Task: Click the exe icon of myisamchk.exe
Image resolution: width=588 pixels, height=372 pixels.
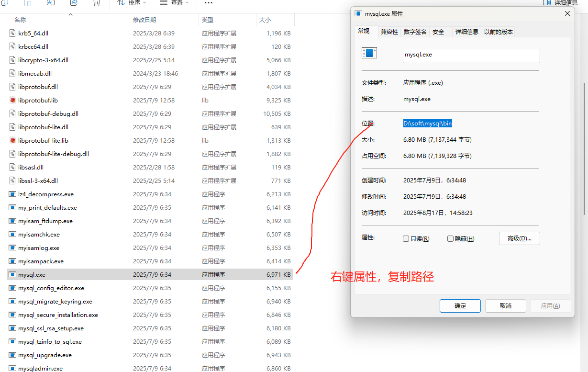Action: click(13, 235)
